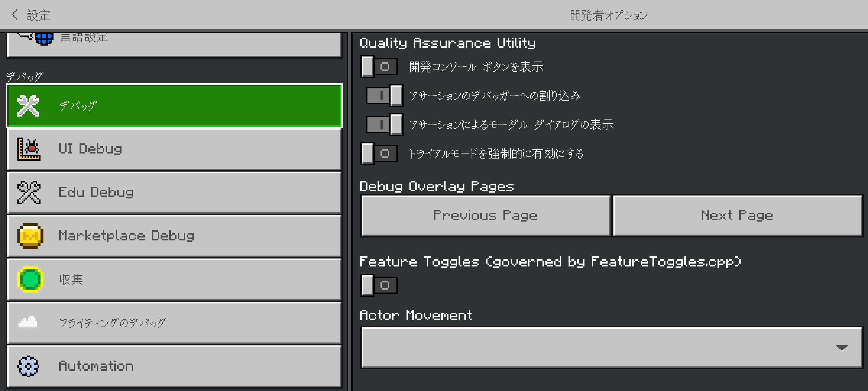
Task: Click the Previous Page button
Action: pos(485,216)
